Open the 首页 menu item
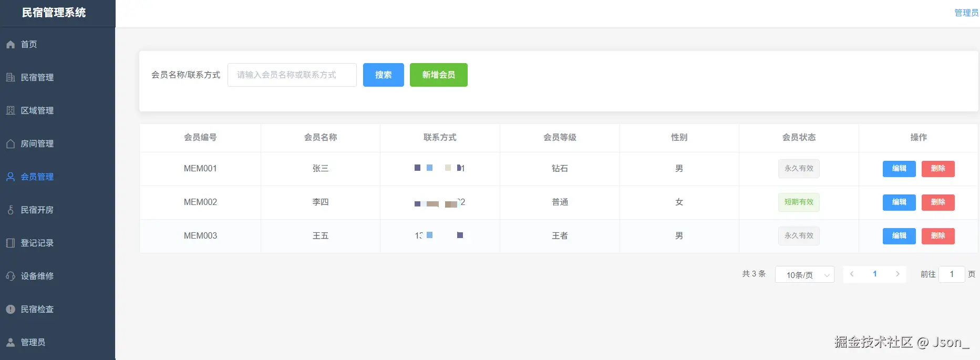Image resolution: width=980 pixels, height=360 pixels. [x=57, y=45]
